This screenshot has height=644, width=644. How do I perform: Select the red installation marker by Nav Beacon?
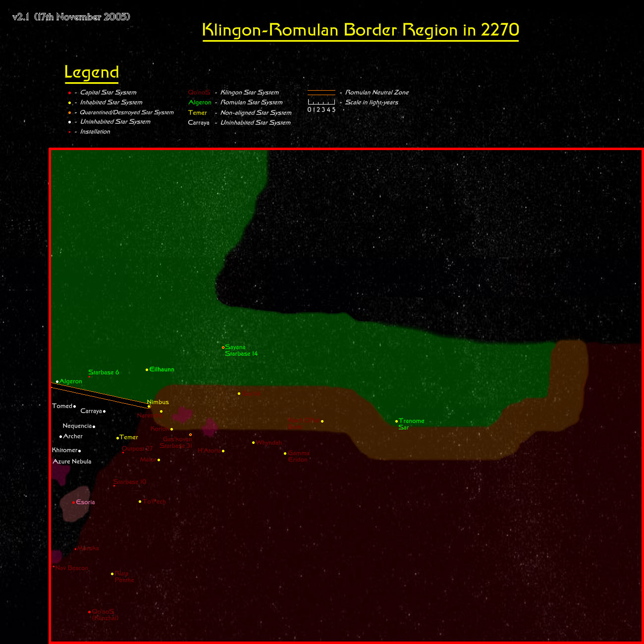pyautogui.click(x=54, y=567)
